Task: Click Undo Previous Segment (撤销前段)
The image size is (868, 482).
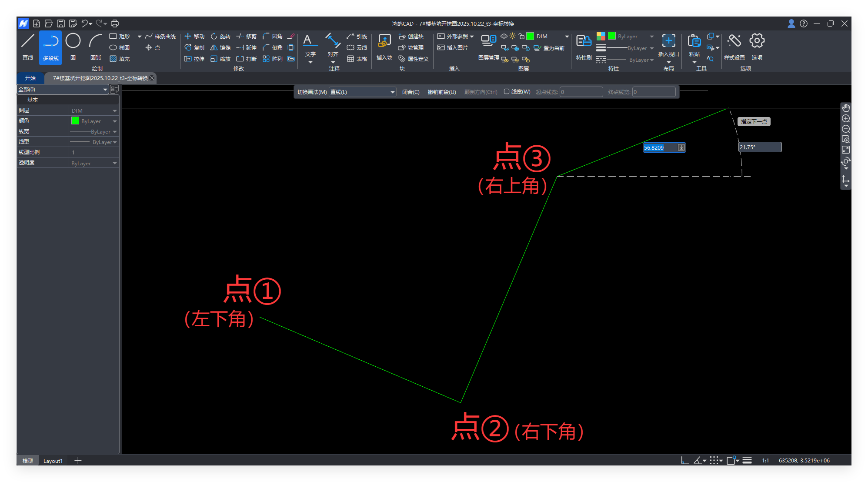Action: (x=442, y=92)
